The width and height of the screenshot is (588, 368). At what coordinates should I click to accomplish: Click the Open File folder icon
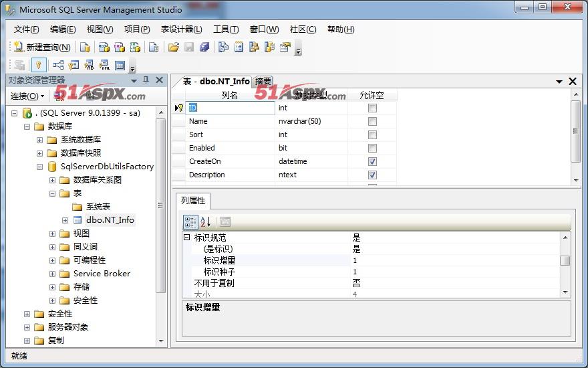click(x=173, y=48)
